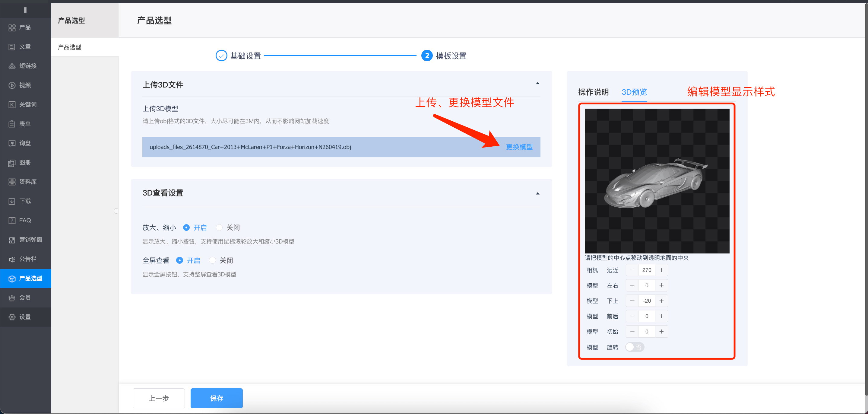The image size is (868, 414).
Task: Collapse sidebar with top hamburger icon
Action: tap(25, 10)
